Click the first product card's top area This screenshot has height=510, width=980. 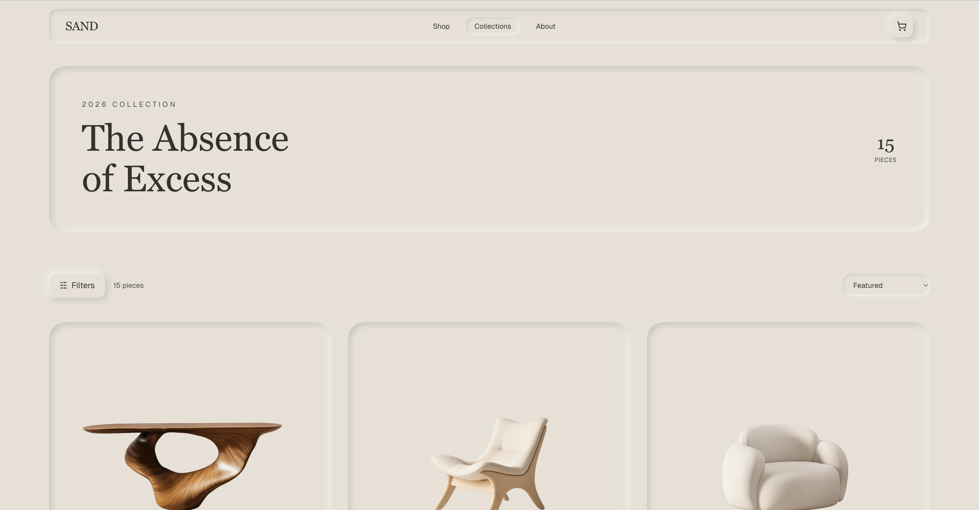coord(190,361)
